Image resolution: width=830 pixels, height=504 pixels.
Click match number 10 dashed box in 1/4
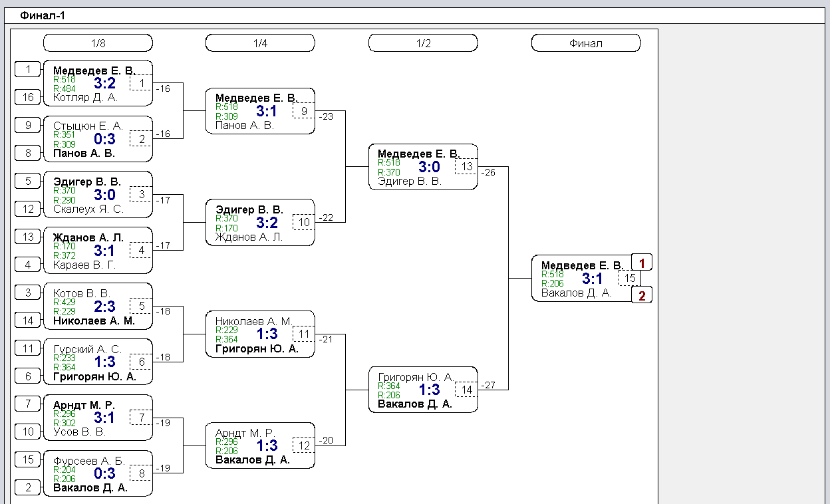click(x=304, y=223)
